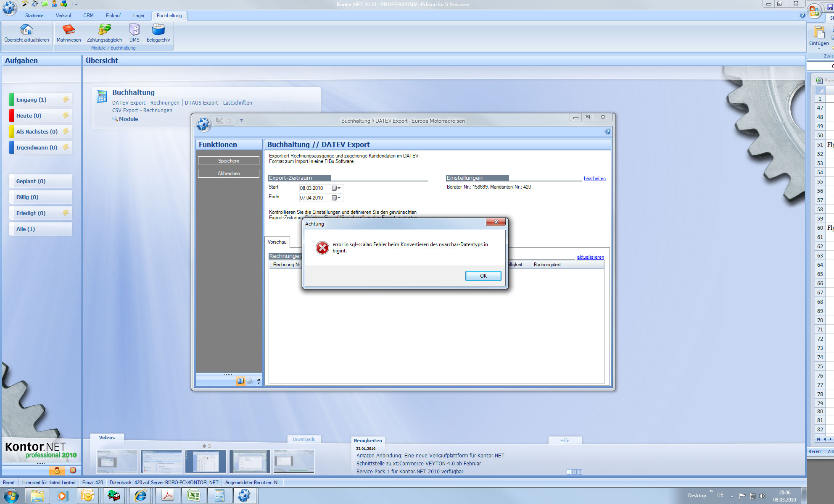Click lightning icon beside Eingang (1)
This screenshot has width=834, height=504.
pos(66,100)
